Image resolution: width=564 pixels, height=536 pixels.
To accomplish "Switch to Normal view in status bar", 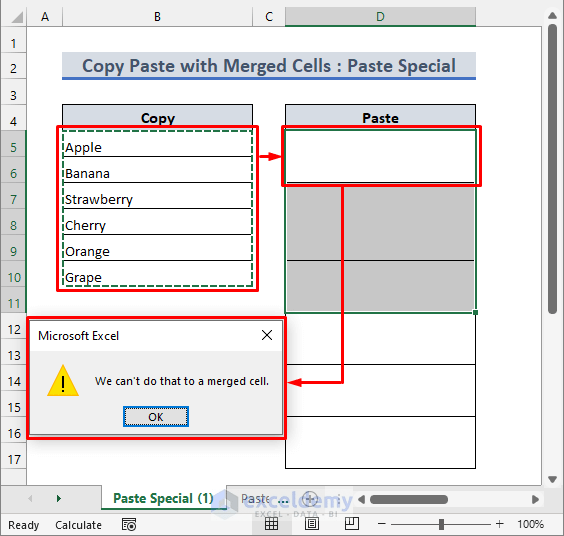I will click(272, 524).
